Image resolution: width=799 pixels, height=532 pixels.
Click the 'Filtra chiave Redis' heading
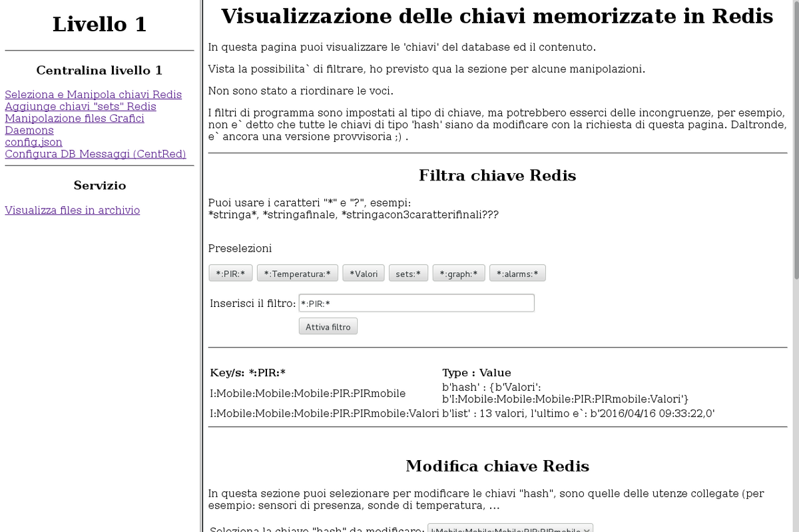tap(497, 176)
